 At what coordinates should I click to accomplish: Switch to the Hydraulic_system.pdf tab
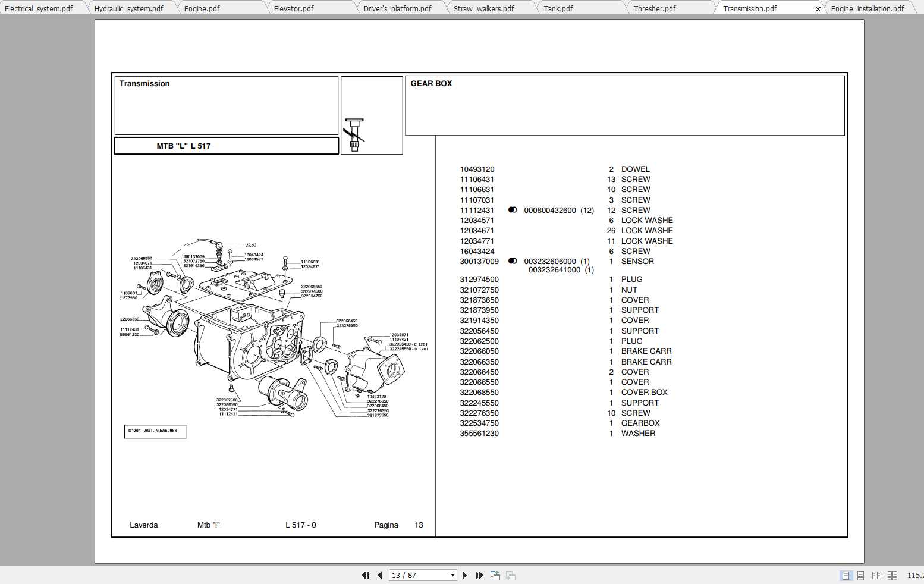click(130, 8)
